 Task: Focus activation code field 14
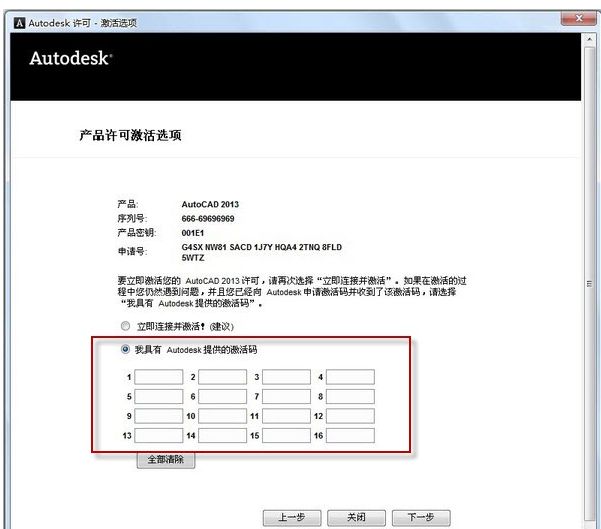[x=222, y=436]
